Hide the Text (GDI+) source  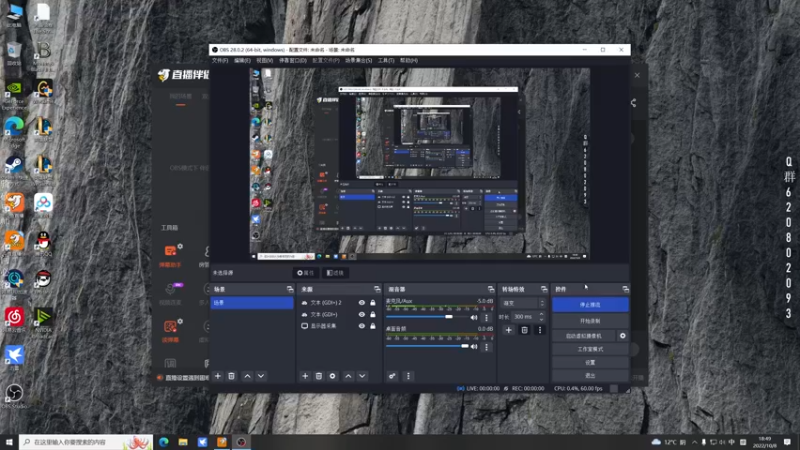point(362,314)
